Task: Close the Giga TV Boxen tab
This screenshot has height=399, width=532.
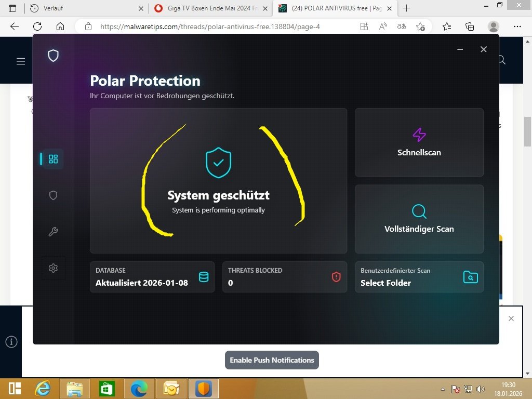Action: [265, 8]
